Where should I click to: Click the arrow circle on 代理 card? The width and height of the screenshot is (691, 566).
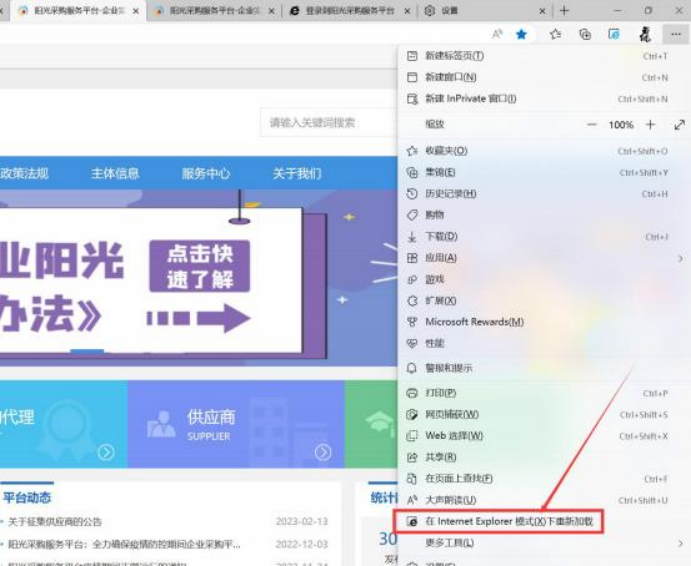[106, 452]
